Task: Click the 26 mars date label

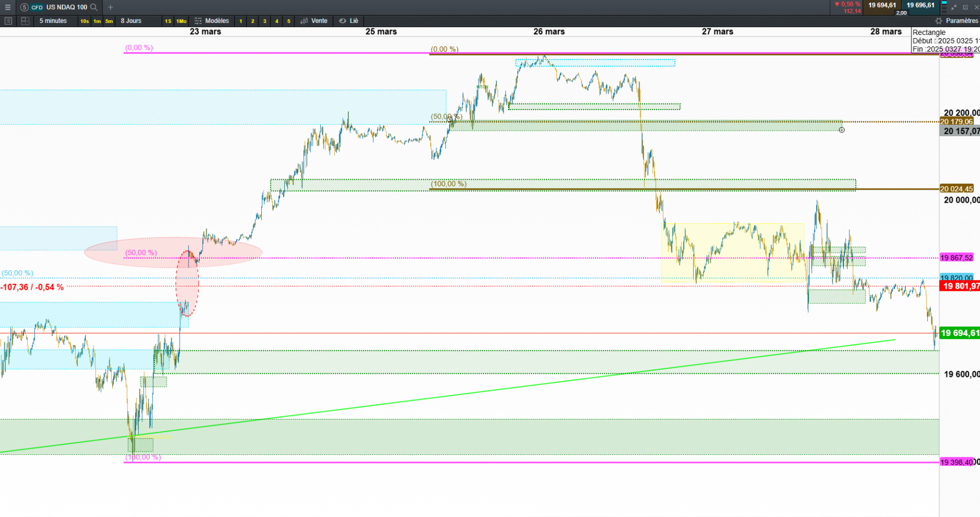Action: click(549, 32)
